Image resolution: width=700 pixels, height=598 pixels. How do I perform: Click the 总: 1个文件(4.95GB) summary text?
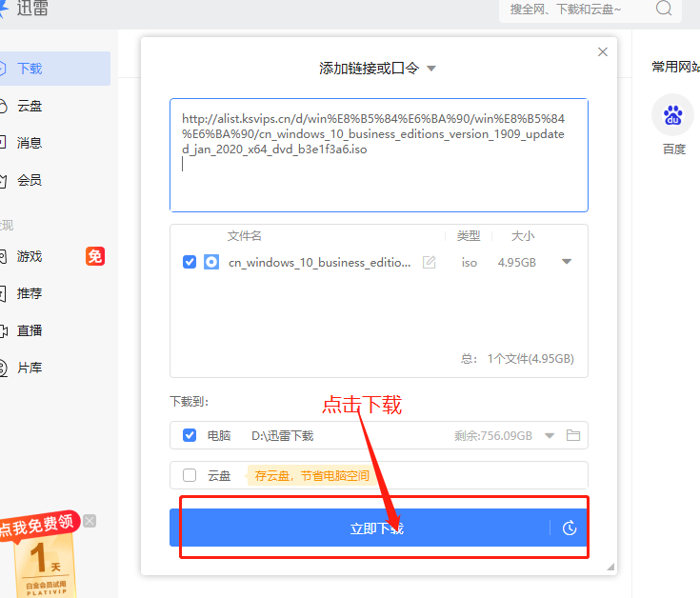click(517, 359)
